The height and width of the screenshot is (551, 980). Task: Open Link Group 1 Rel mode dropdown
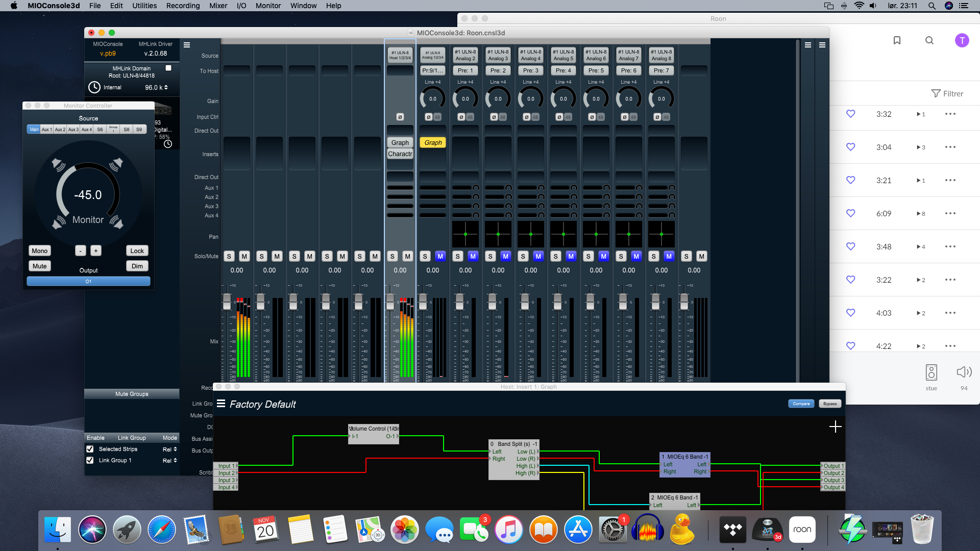tap(170, 460)
